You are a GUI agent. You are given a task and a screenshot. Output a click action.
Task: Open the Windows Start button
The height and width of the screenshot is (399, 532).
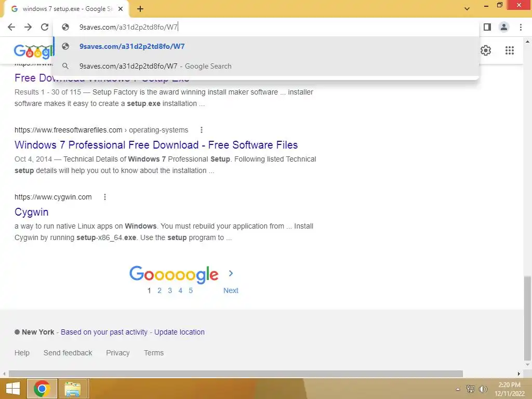coord(13,389)
